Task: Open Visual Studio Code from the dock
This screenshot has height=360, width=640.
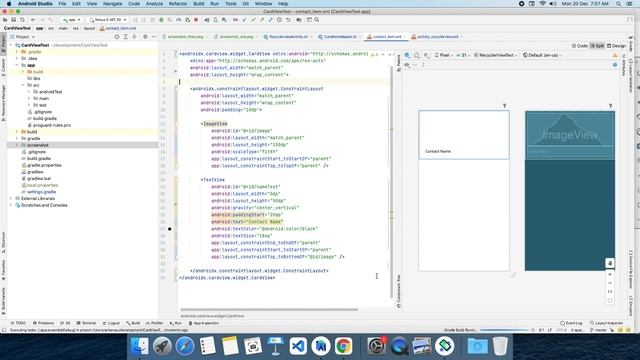Action: point(298,346)
